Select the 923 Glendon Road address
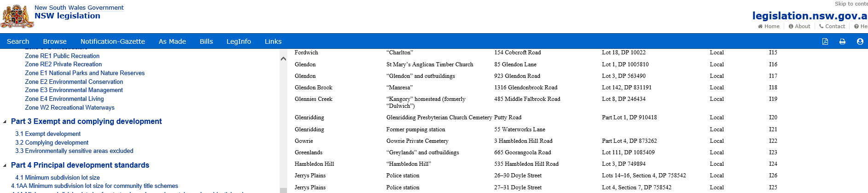The image size is (868, 193). 517,76
